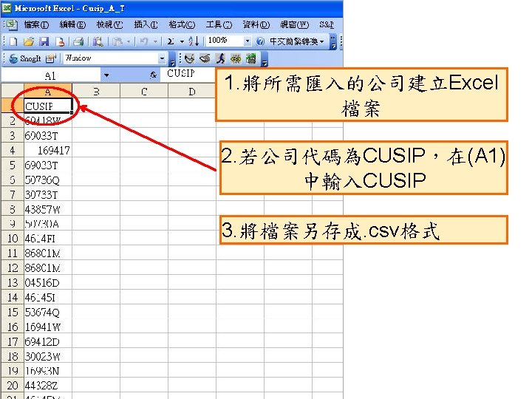The image size is (532, 399).
Task: Open Excel Help question mark icon
Action: click(x=260, y=41)
